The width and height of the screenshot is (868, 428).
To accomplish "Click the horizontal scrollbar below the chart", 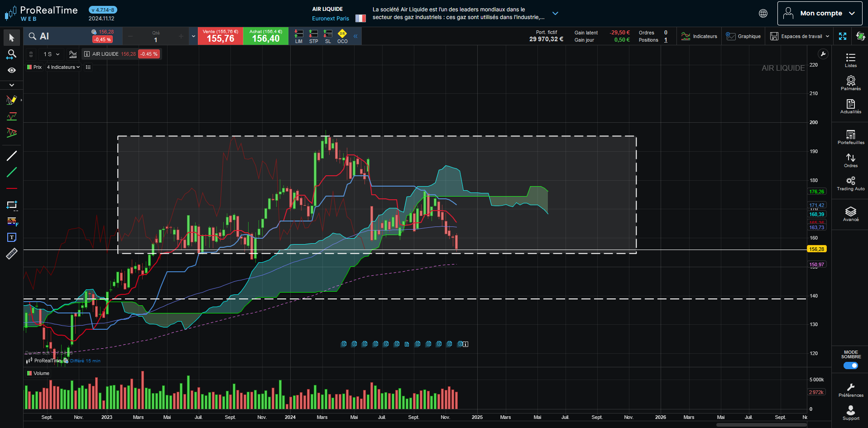I will pyautogui.click(x=761, y=425).
